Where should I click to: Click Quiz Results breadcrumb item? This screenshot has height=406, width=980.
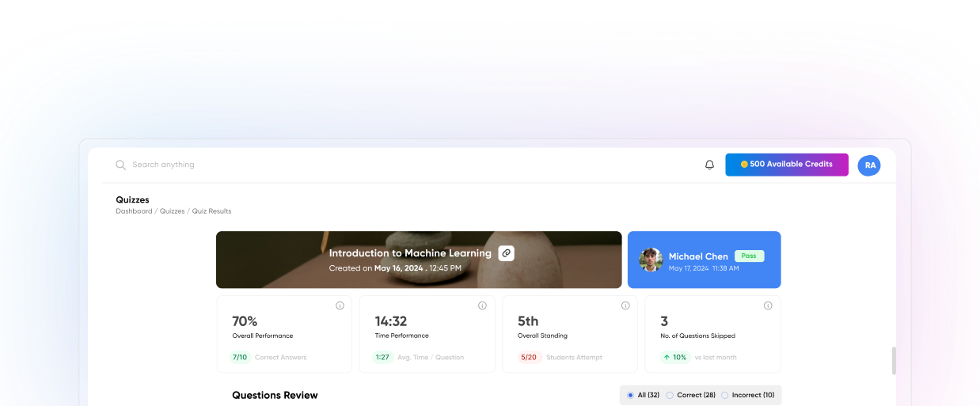[x=211, y=211]
